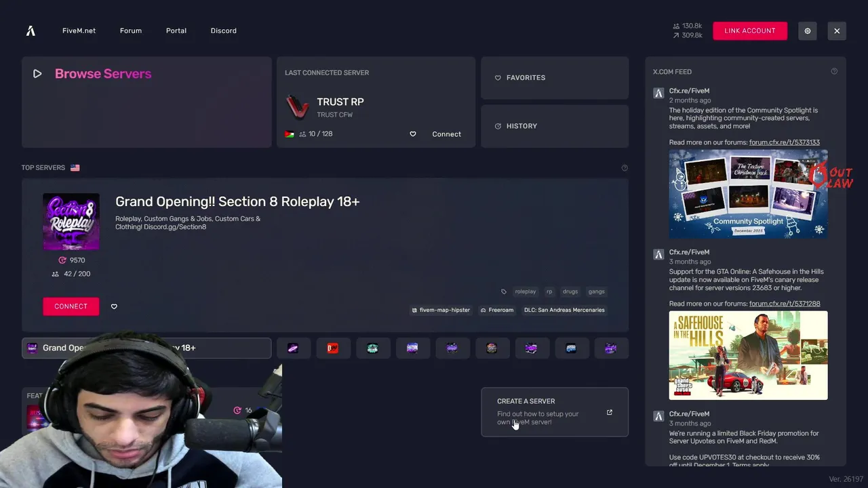Open the Safehouse in the Hills image
Screen dimensions: 868x488
pos(748,355)
